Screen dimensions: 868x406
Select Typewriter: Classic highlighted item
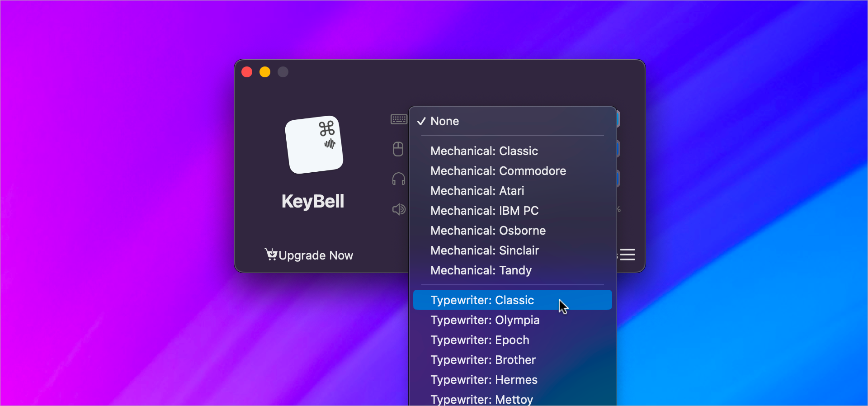(513, 300)
